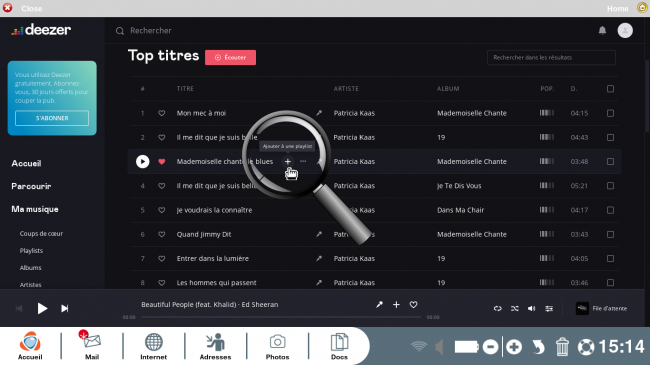650x365 pixels.
Task: Sort by ARTISTE column header
Action: (346, 89)
